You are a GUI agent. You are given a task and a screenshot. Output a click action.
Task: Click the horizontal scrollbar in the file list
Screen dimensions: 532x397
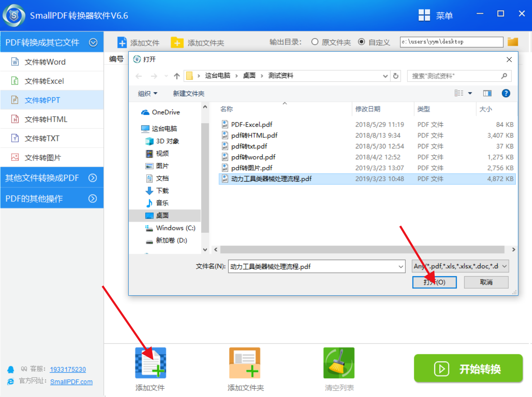point(362,250)
